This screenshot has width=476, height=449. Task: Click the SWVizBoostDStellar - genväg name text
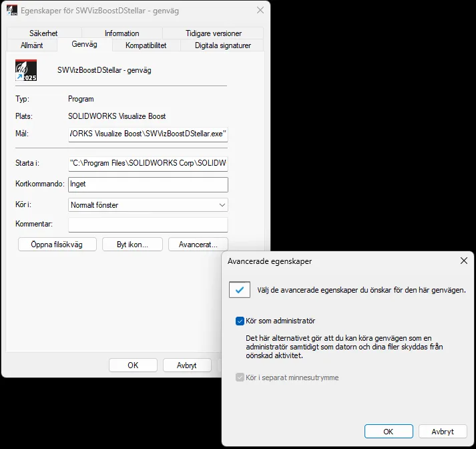point(104,70)
